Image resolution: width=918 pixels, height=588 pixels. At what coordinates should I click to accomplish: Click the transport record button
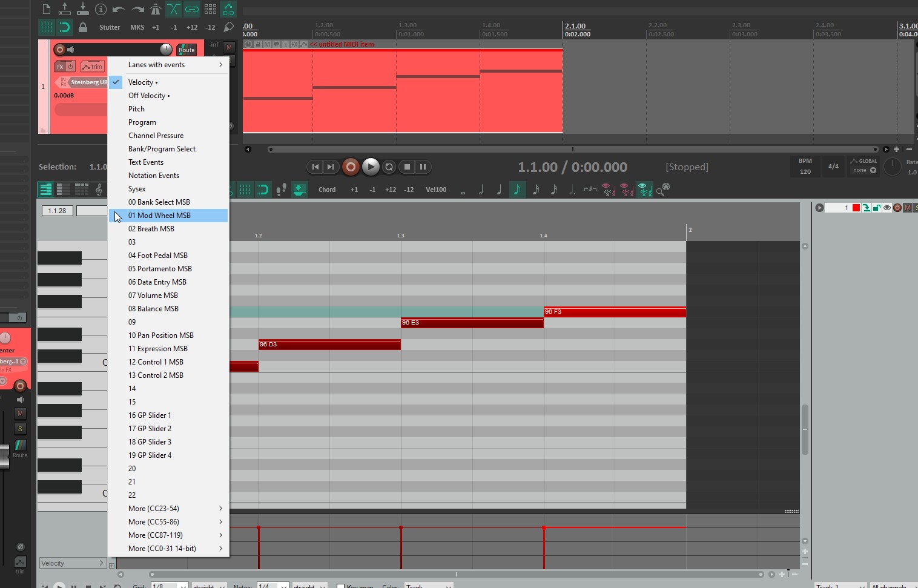coord(351,167)
